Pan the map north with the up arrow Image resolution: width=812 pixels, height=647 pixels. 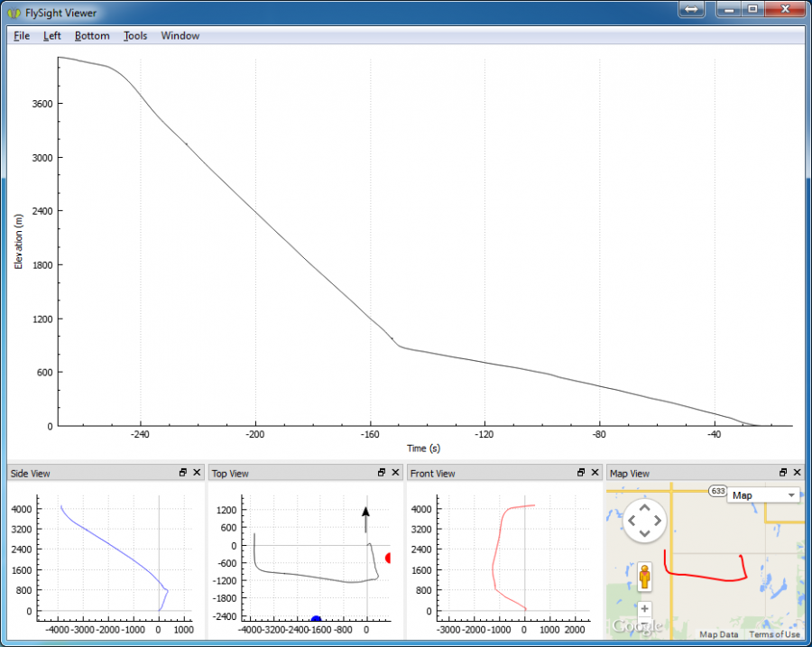point(644,508)
